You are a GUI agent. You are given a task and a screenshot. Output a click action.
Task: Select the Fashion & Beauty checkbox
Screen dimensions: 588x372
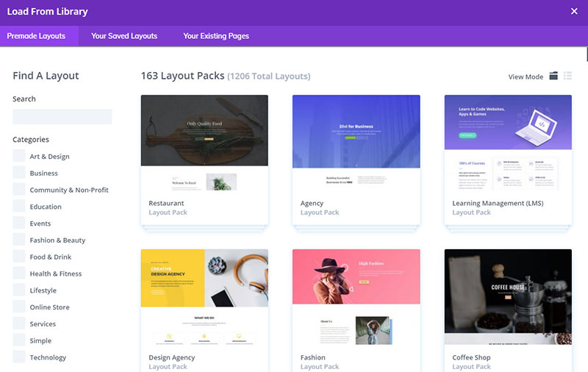click(x=19, y=240)
